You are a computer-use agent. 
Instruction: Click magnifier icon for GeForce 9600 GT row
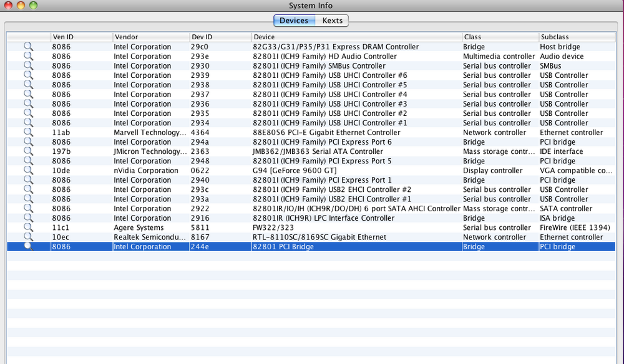point(28,170)
